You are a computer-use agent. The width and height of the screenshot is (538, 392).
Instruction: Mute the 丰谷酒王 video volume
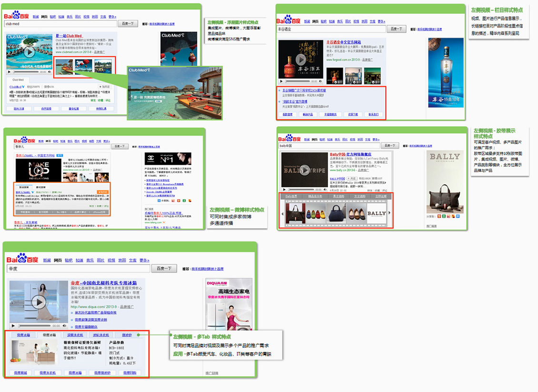[x=320, y=81]
